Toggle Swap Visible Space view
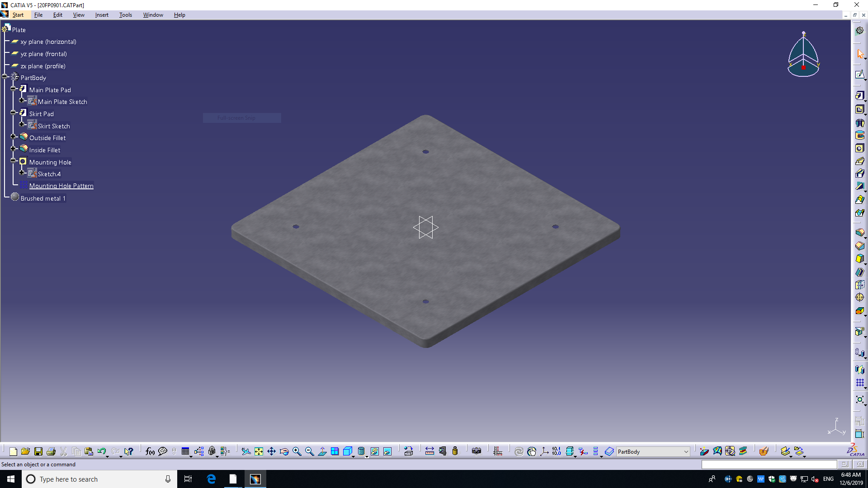This screenshot has width=868, height=488. tap(387, 451)
